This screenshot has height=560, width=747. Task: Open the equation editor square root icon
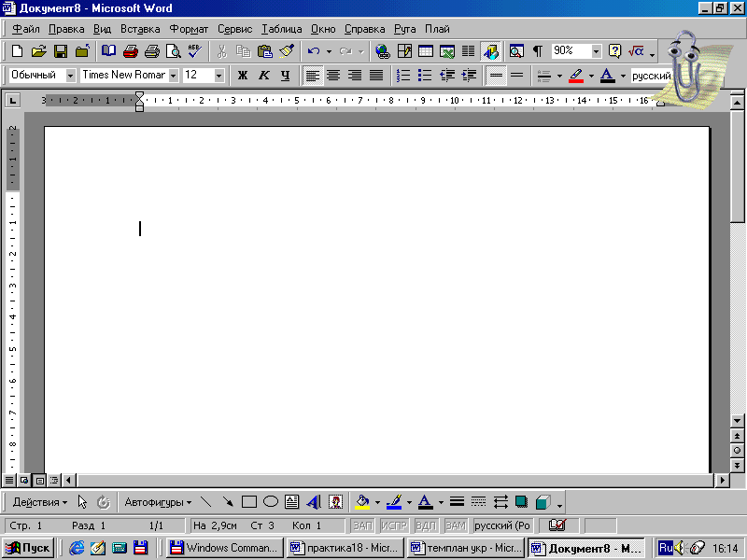[636, 51]
